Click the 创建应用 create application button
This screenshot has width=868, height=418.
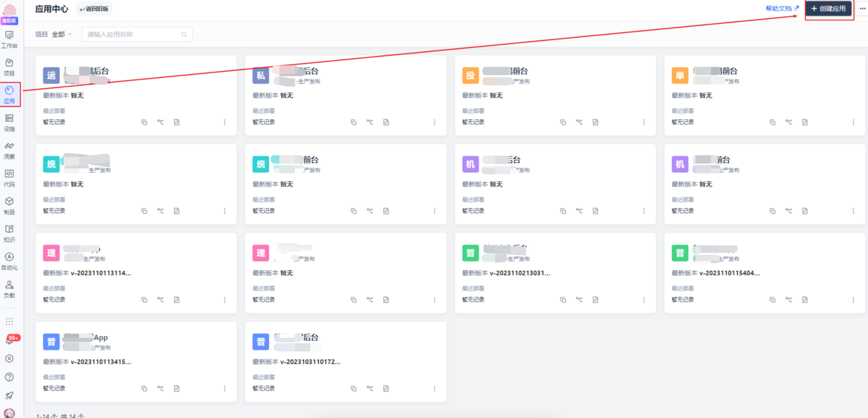[828, 9]
